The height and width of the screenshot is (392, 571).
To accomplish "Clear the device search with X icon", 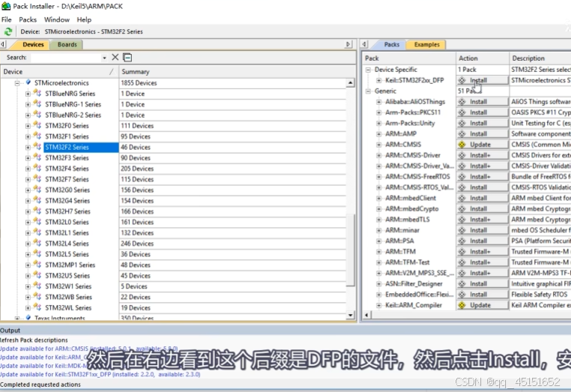I will point(115,57).
